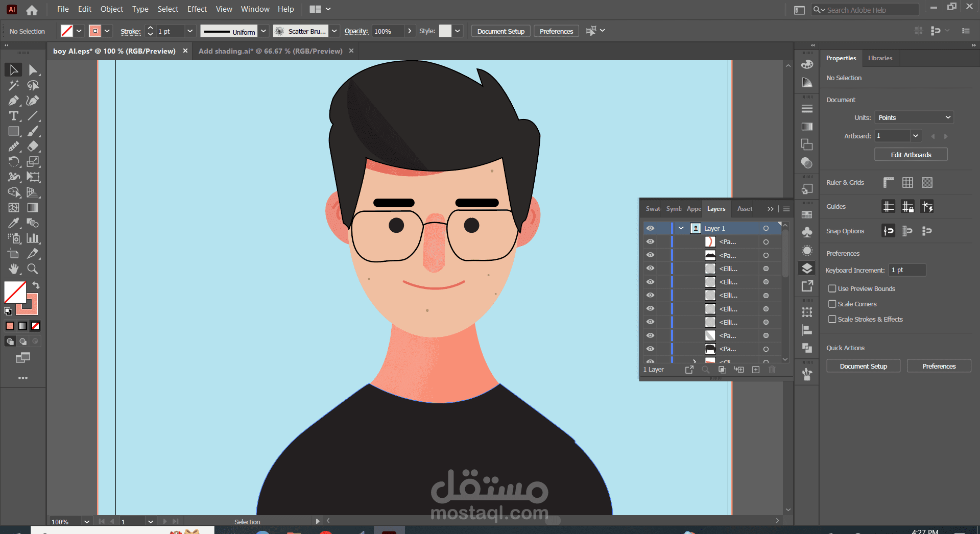Click Document Setup in the control bar
Screen dimensions: 980x534
(500, 31)
